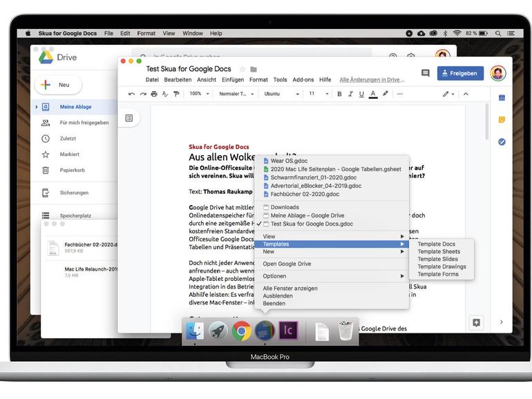Move document using folder icon
Viewport: 532px width, 399px height.
[x=254, y=69]
